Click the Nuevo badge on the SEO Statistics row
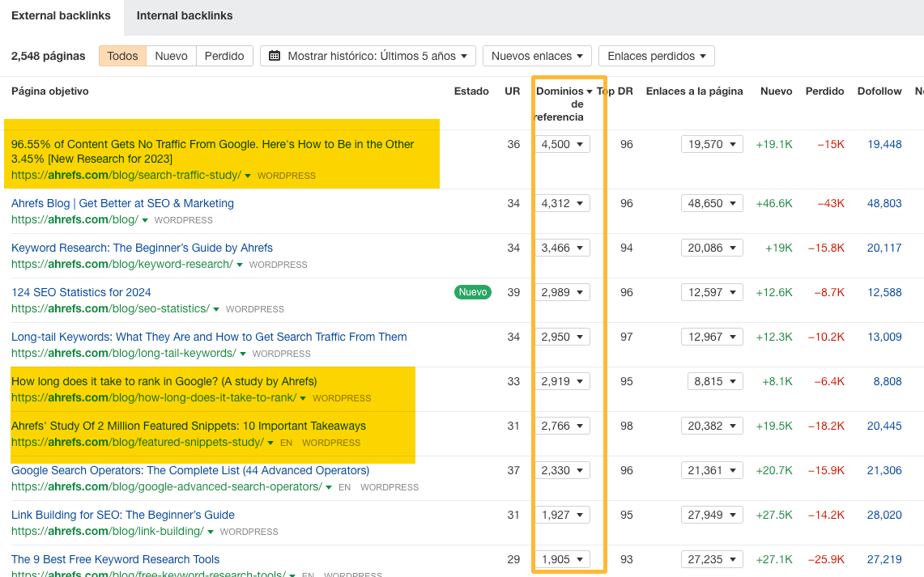The width and height of the screenshot is (924, 577). (472, 292)
